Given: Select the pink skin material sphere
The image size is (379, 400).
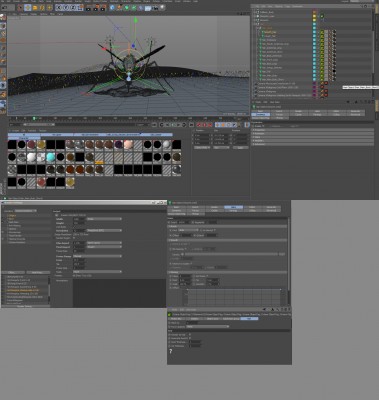Looking at the screenshot, I should [128, 145].
